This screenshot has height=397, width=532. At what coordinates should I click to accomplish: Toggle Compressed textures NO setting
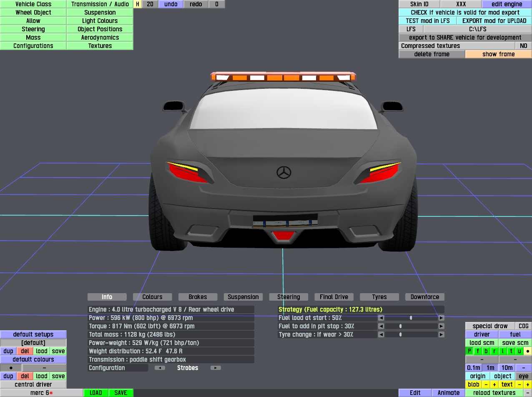(x=524, y=46)
